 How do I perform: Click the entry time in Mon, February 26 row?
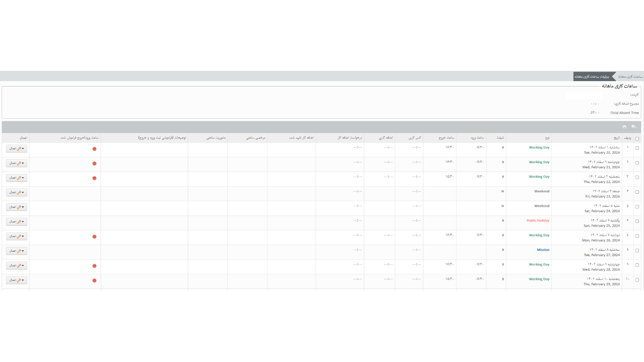click(480, 235)
